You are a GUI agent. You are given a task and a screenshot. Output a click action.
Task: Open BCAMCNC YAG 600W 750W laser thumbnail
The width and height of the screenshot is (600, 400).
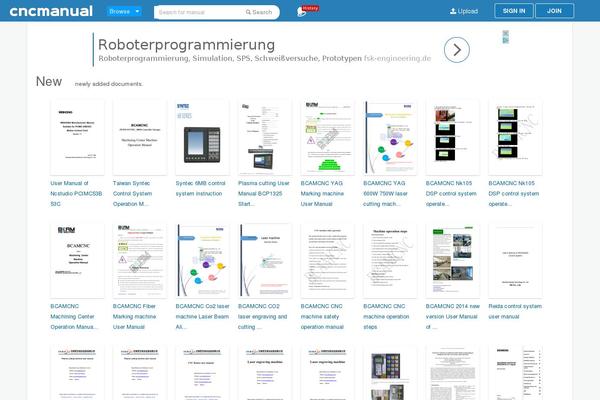(x=390, y=137)
